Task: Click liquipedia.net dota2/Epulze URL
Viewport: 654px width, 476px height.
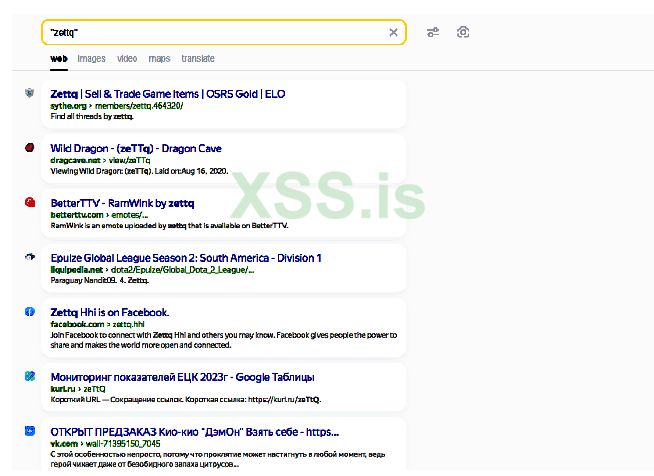Action: (152, 270)
